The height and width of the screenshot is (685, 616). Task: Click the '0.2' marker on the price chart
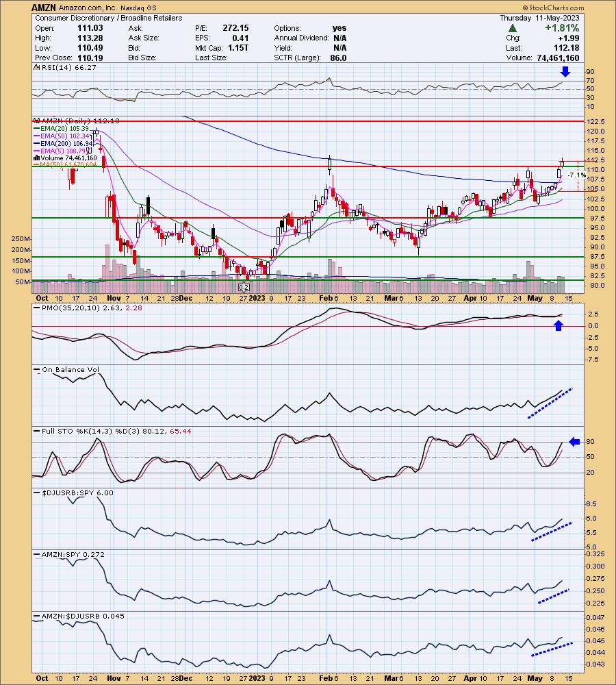point(244,287)
